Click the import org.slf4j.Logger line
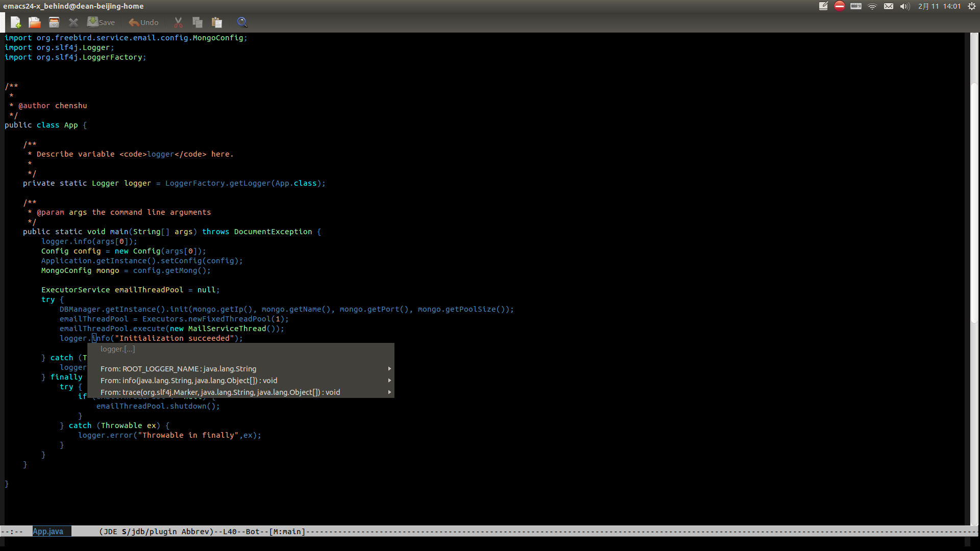 [x=59, y=47]
